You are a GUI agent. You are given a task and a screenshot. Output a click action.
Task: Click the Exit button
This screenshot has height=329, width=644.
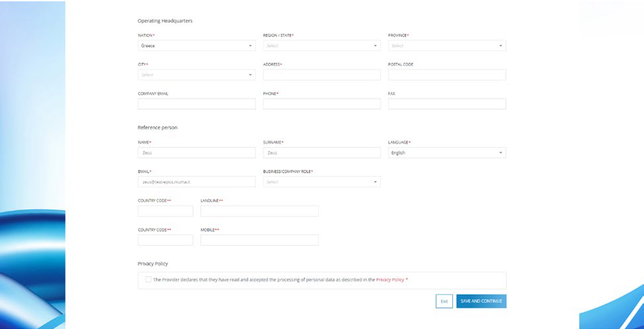tap(444, 301)
